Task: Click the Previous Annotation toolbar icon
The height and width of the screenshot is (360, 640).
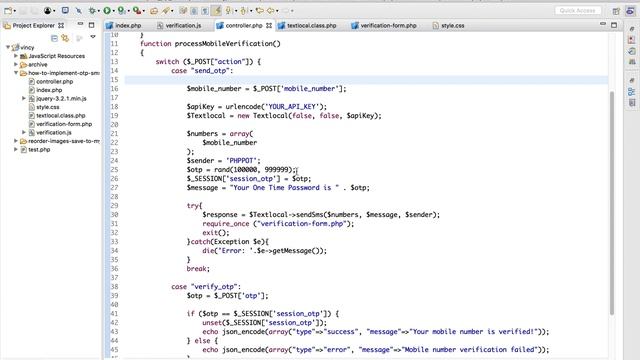Action: [x=243, y=11]
